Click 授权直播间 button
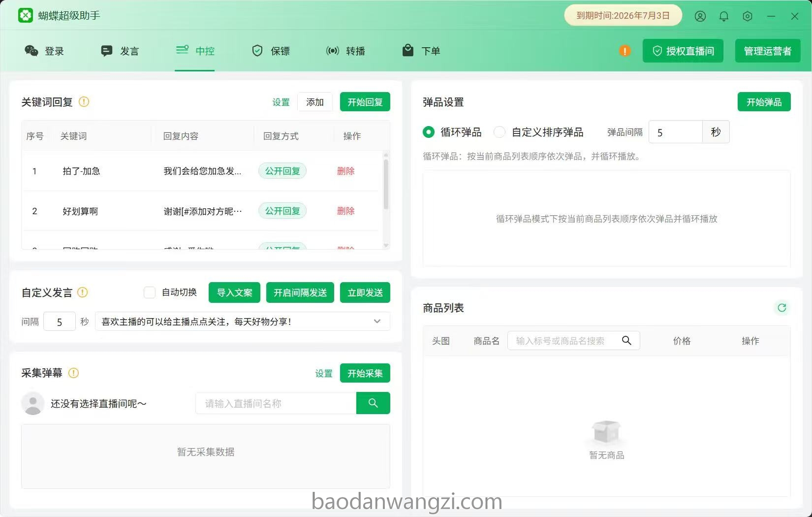The height and width of the screenshot is (517, 812). 683,51
